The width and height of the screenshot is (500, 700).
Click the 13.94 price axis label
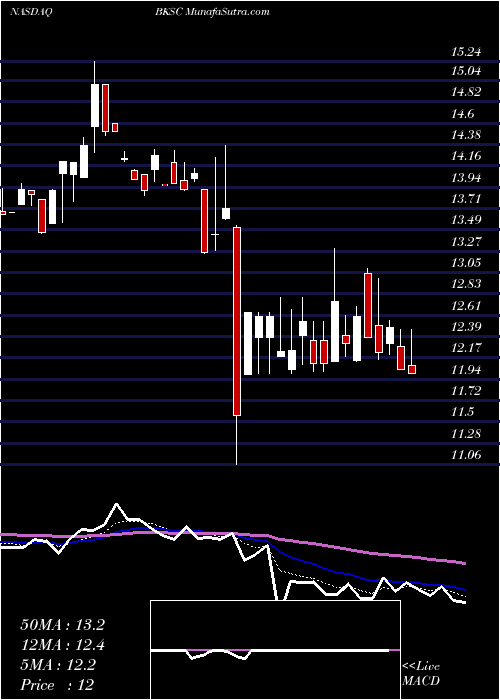tap(466, 178)
